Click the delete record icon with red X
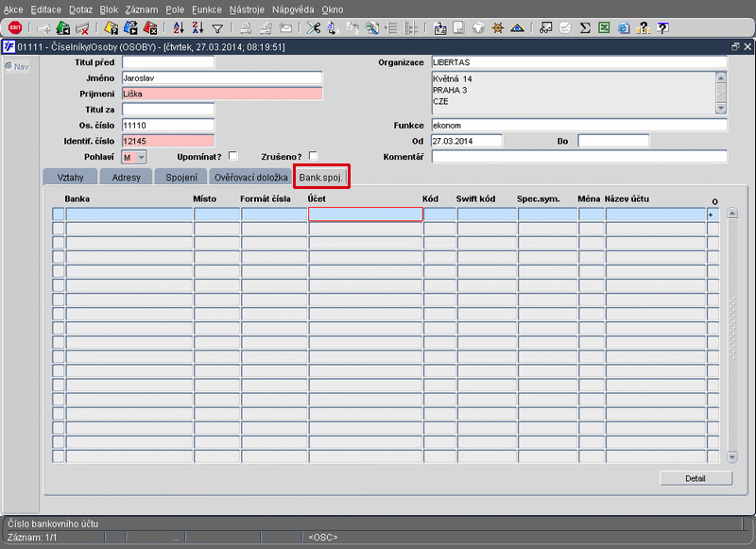756x549 pixels. tap(82, 28)
